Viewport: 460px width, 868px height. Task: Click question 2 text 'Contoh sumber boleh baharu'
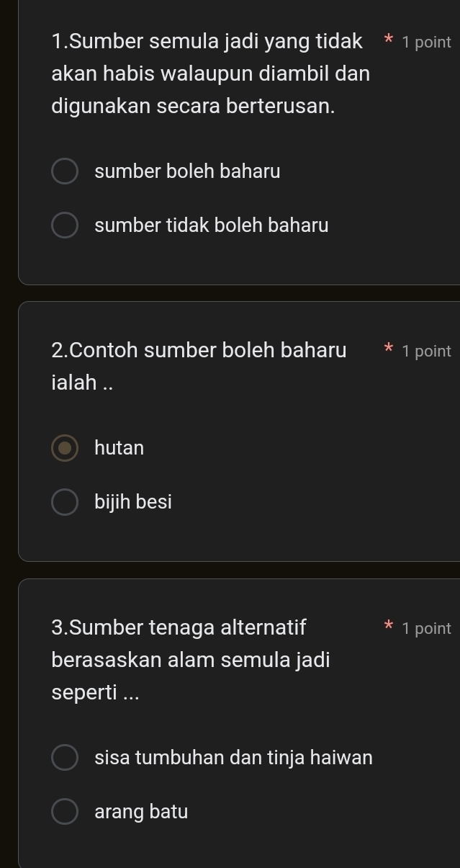click(x=199, y=351)
